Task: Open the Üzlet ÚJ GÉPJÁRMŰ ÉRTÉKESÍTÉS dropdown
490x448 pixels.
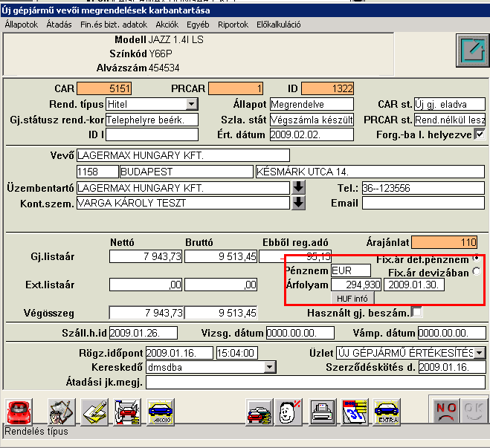Action: coord(480,353)
